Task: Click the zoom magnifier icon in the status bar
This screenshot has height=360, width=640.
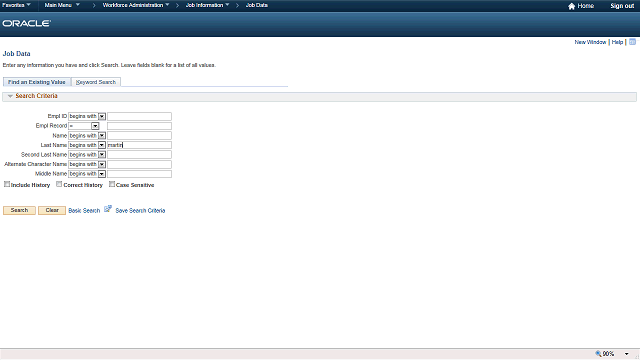Action: coord(598,353)
